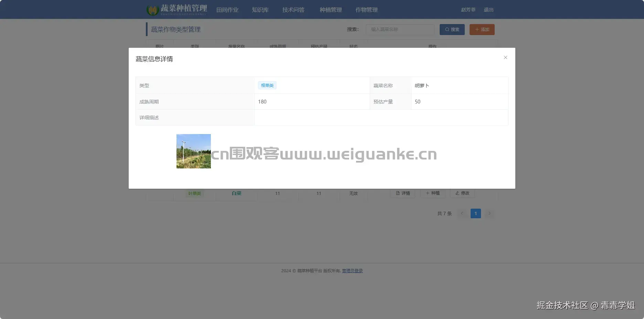Open the 知识库 menu
The width and height of the screenshot is (644, 319).
tap(260, 10)
